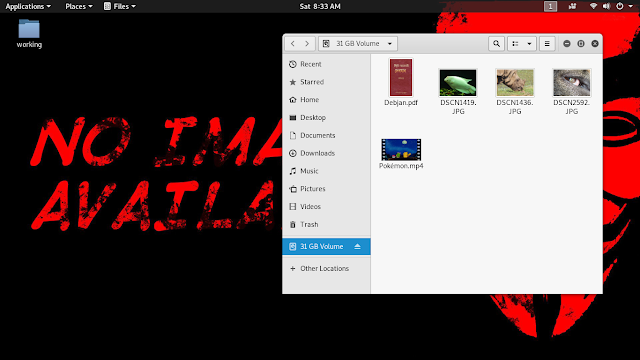Select 31 GB Volume in sidebar

(x=326, y=247)
